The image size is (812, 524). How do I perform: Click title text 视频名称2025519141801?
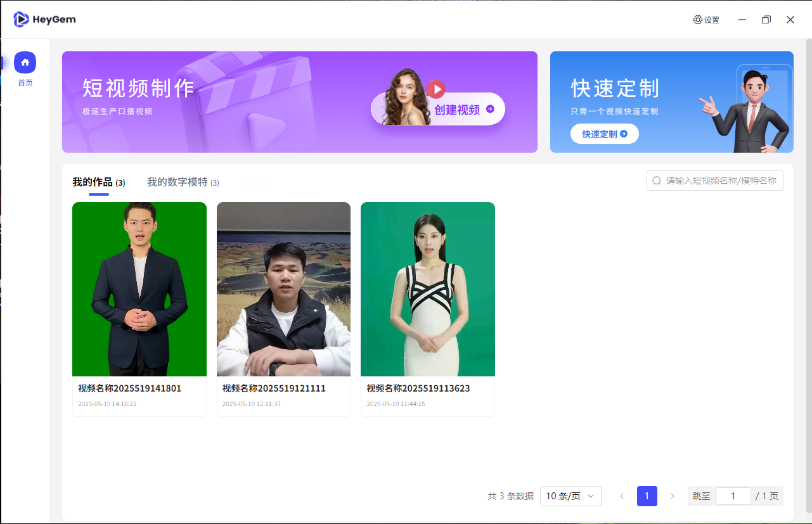(x=129, y=388)
